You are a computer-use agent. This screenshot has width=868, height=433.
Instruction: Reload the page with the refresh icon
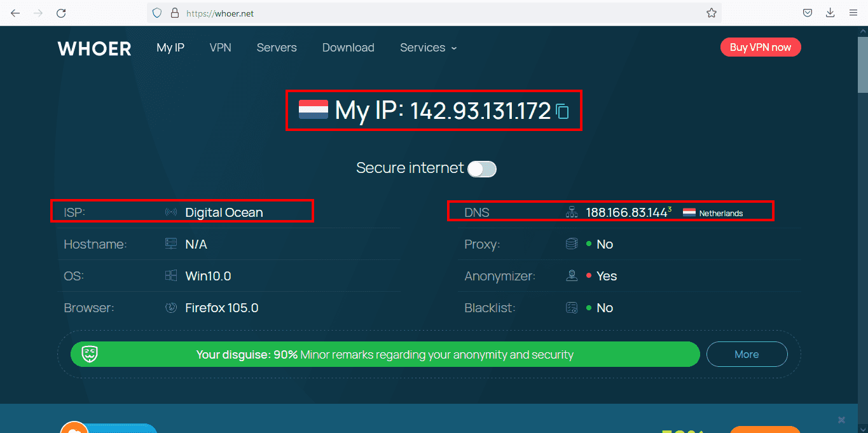tap(61, 13)
